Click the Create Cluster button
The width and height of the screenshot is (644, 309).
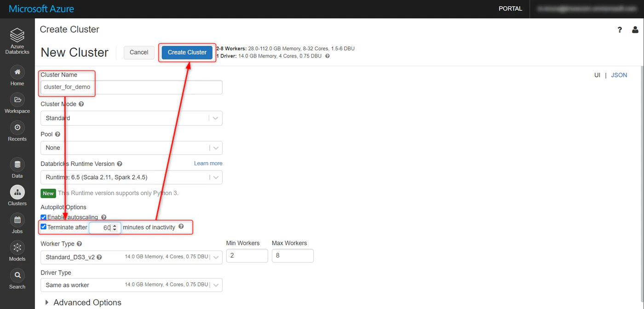tap(187, 52)
